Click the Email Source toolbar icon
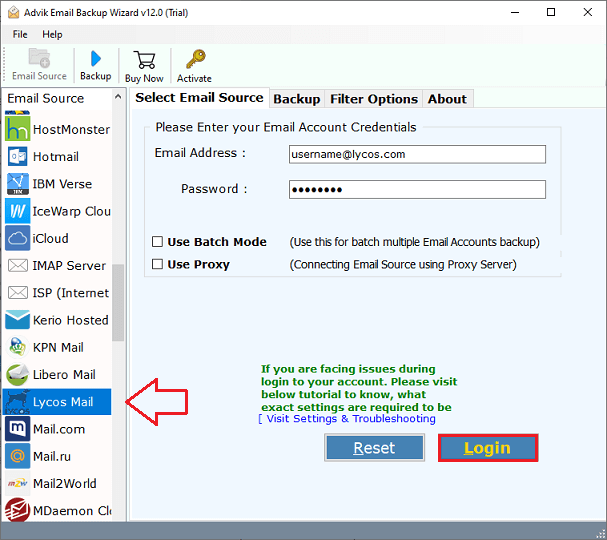 pyautogui.click(x=39, y=58)
